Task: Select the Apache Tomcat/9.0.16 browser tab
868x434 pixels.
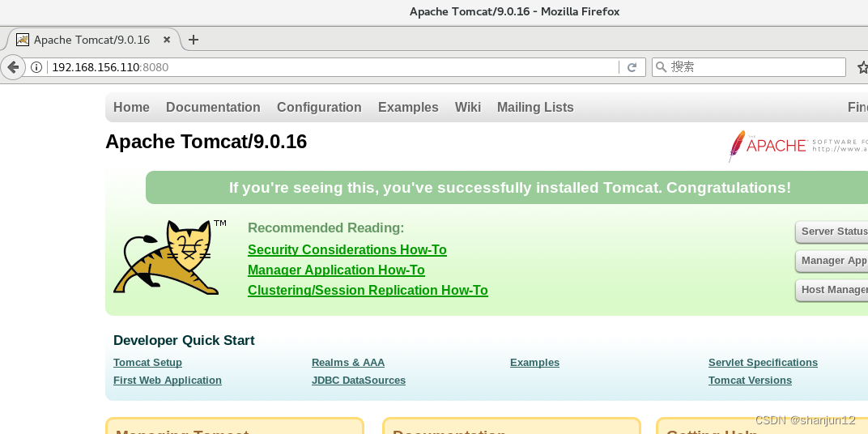Action: (x=93, y=40)
